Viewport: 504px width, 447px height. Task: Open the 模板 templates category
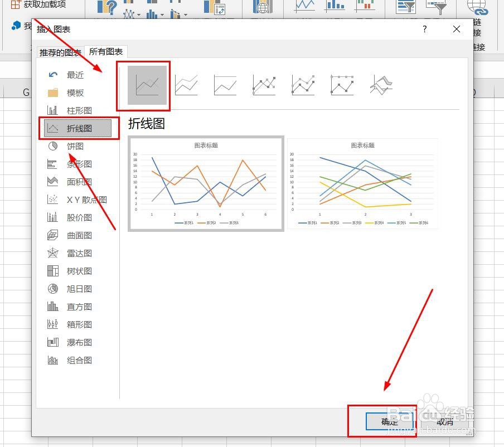77,93
